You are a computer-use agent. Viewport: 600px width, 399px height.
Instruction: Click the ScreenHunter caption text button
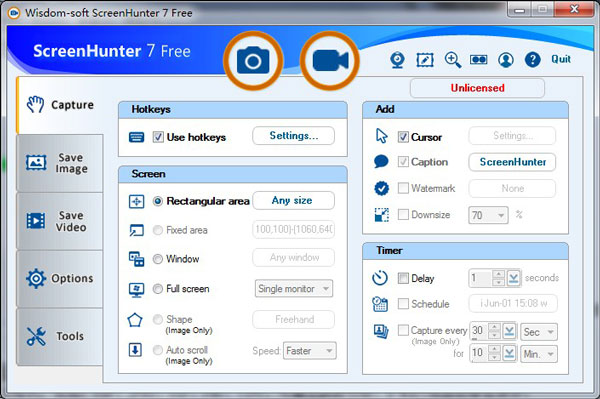point(512,162)
